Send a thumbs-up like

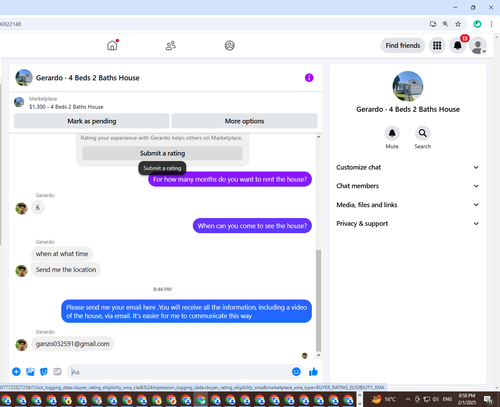pos(313,371)
